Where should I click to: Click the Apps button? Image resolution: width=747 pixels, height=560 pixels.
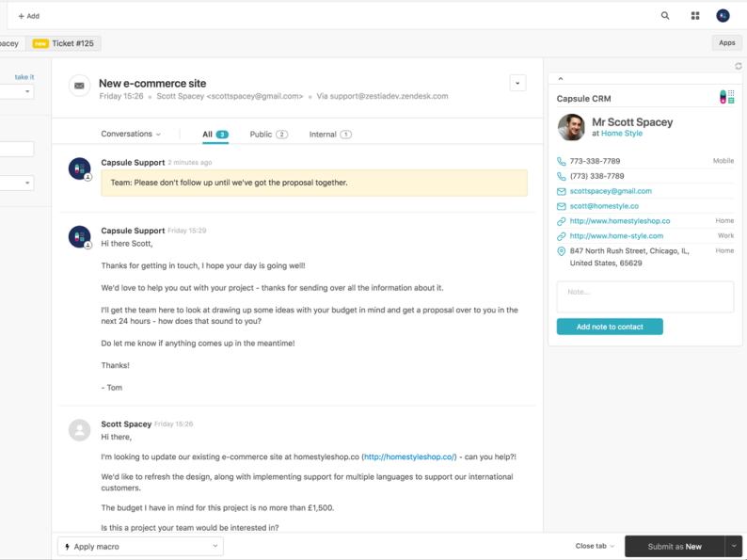726,43
